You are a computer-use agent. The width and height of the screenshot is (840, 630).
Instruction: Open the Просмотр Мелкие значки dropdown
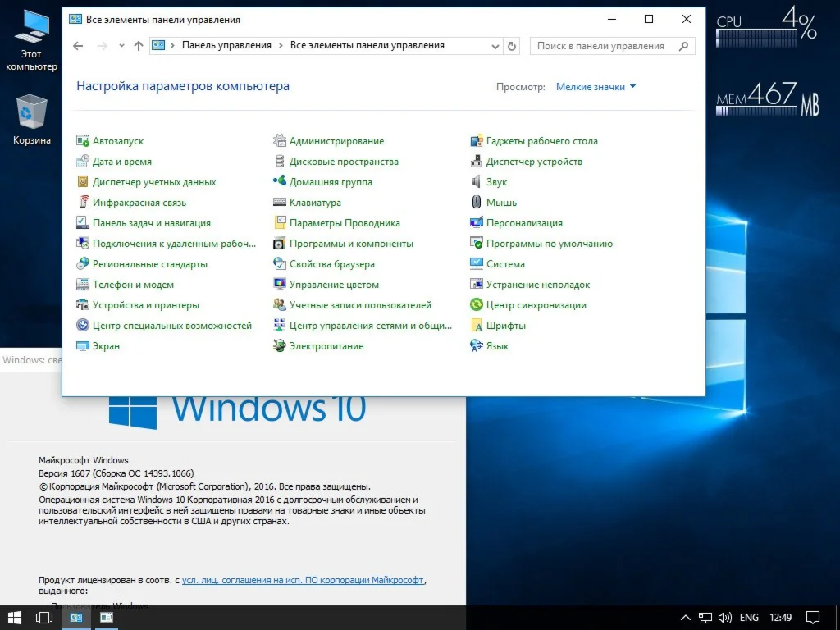596,87
